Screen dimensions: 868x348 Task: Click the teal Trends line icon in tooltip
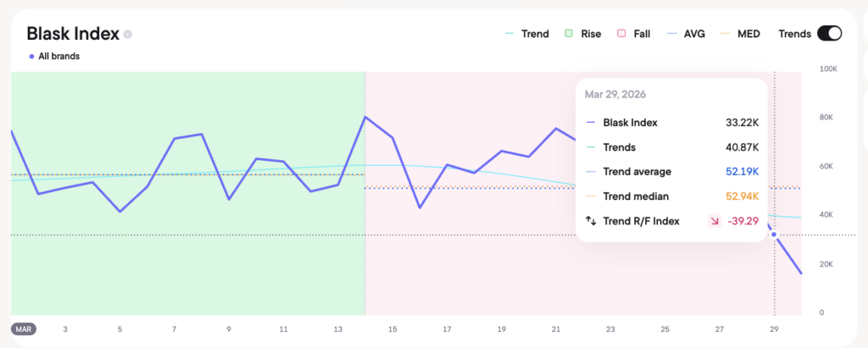click(x=591, y=147)
